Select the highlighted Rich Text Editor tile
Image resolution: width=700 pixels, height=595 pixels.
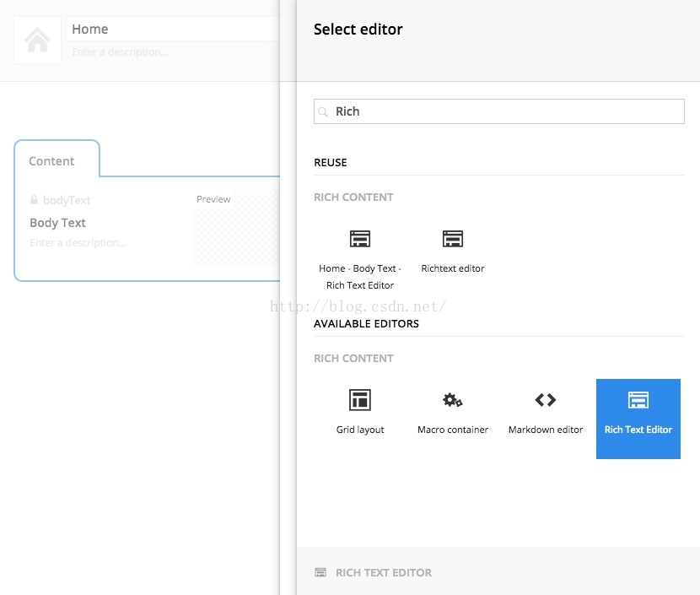click(x=638, y=419)
